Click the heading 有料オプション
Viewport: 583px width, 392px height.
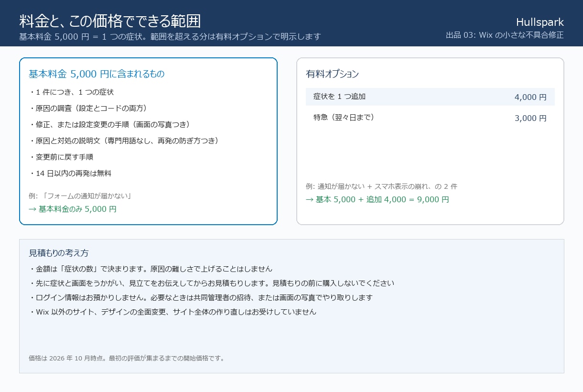coord(332,74)
